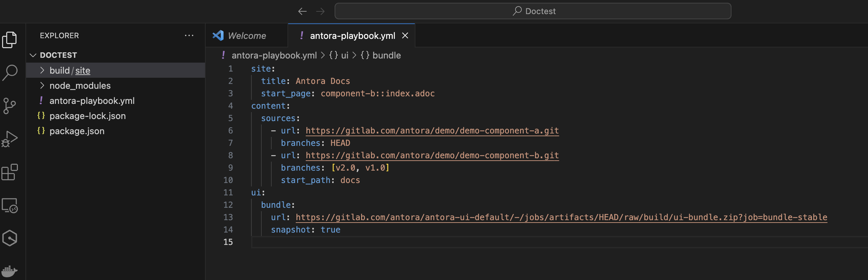Image resolution: width=868 pixels, height=280 pixels.
Task: Click the EXPLORER panel title
Action: coord(59,35)
